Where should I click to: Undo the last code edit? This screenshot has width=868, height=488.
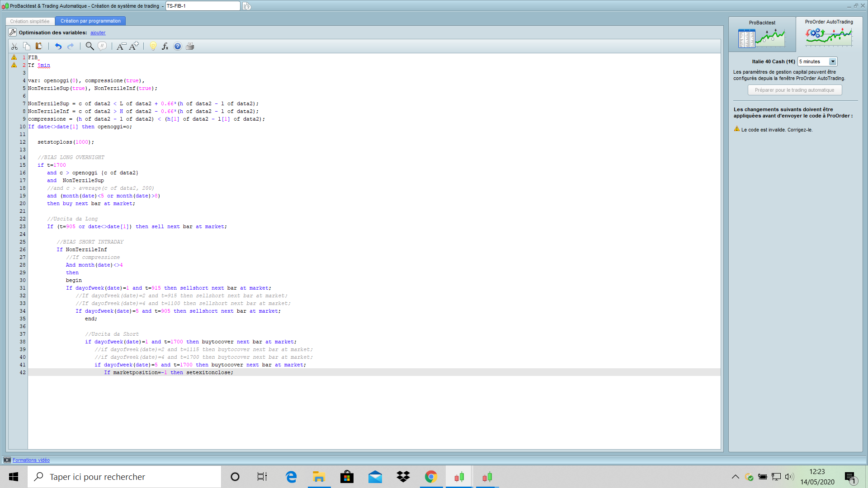[x=58, y=46]
